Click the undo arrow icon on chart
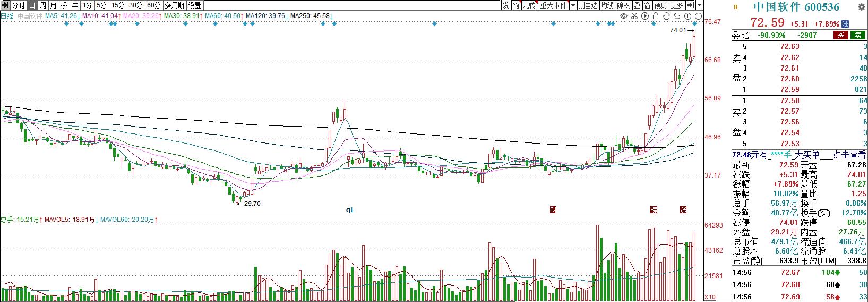 [677, 16]
